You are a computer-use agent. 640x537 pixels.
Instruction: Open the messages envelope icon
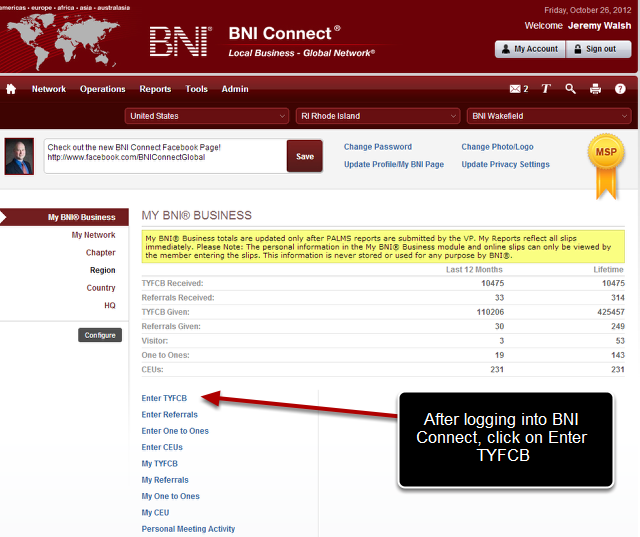(515, 89)
